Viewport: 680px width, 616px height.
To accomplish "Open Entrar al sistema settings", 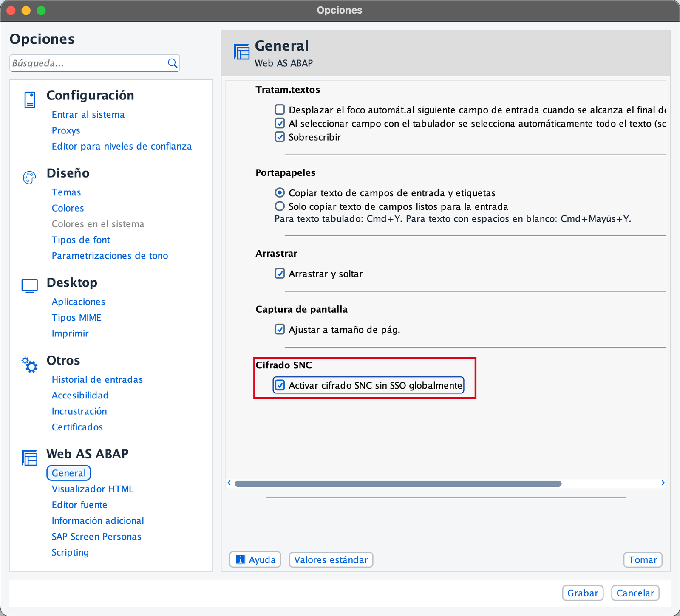I will coord(88,115).
